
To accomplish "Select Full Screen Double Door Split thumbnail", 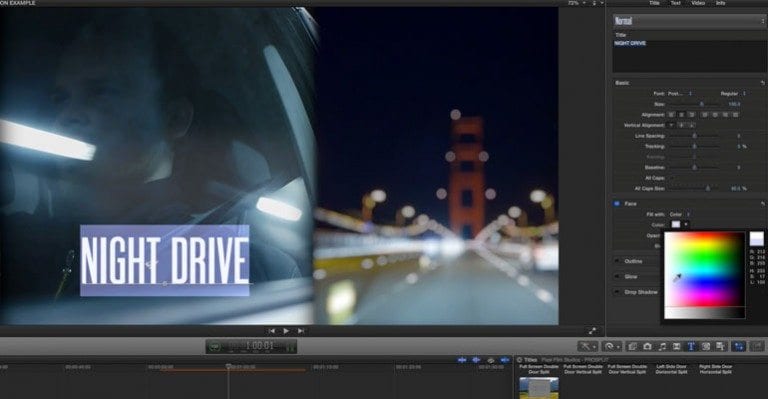I will coord(539,387).
